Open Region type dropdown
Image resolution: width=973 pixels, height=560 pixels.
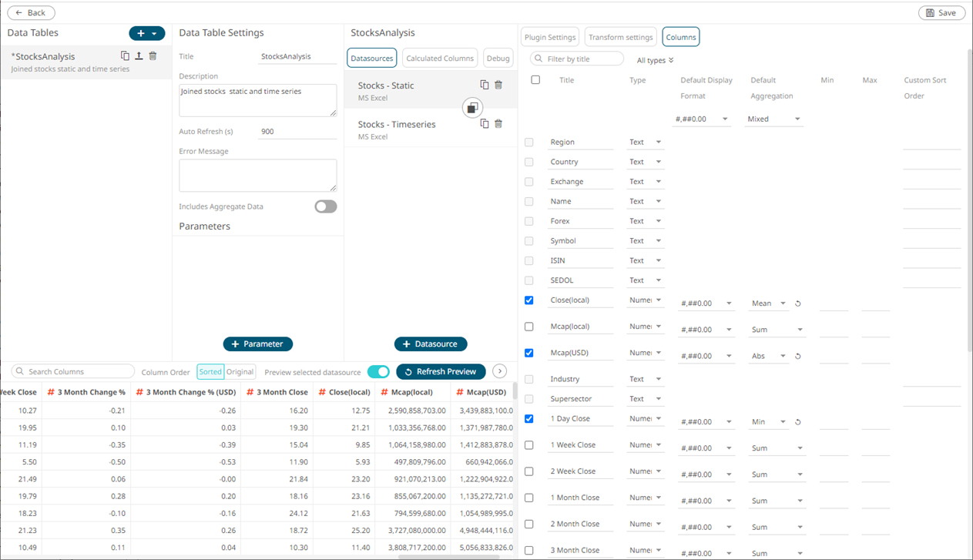coord(645,142)
